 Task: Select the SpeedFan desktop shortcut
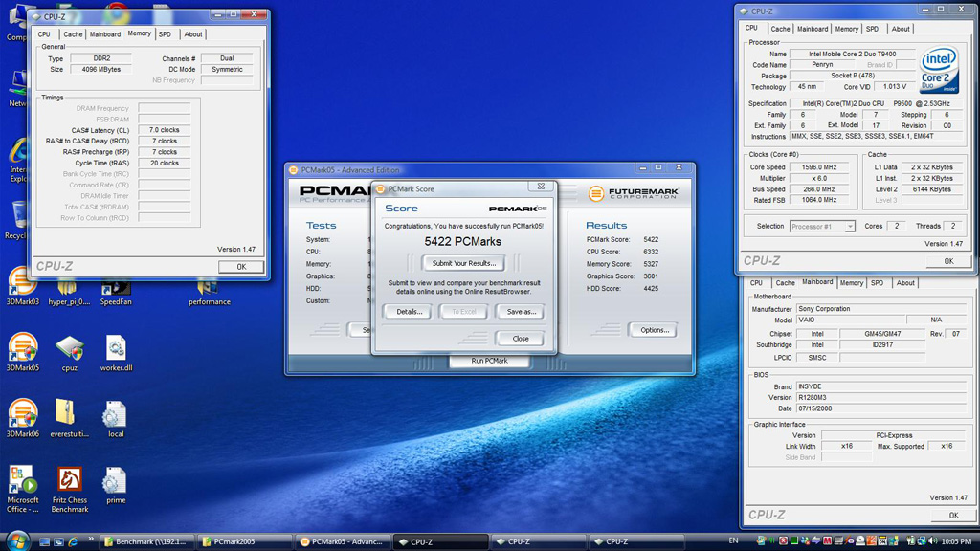116,293
